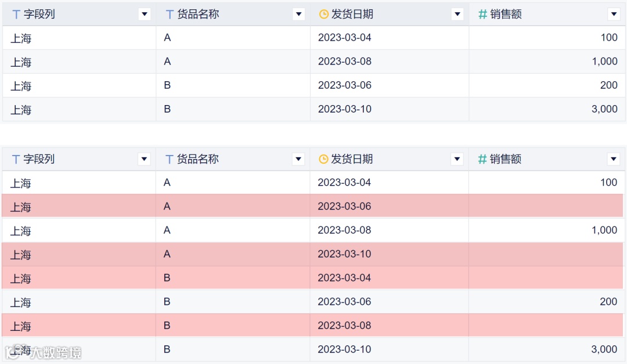The image size is (627, 364).
Task: Click empty sales cell in highlighted B 2023-03-08 row
Action: pos(546,326)
